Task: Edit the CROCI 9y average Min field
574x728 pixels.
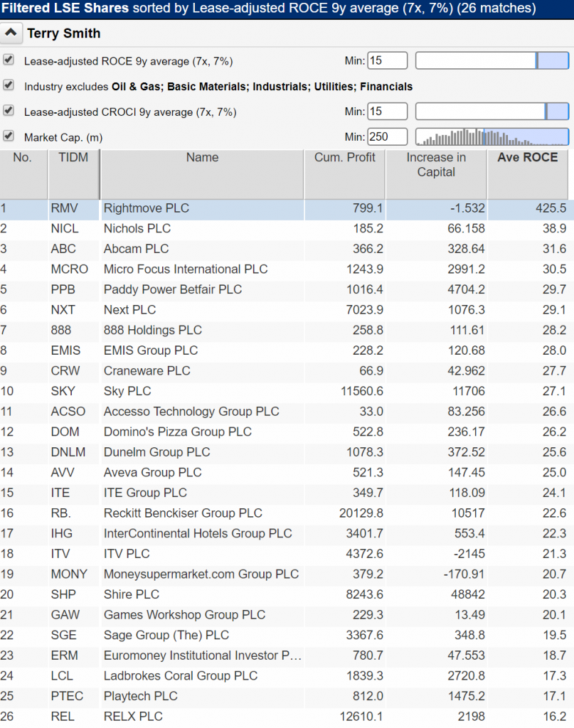Action: click(388, 112)
